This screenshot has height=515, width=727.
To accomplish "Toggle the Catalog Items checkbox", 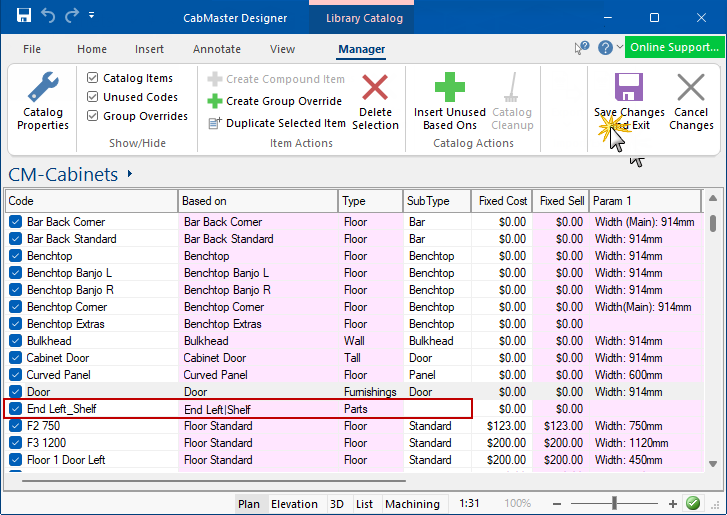I will 93,78.
